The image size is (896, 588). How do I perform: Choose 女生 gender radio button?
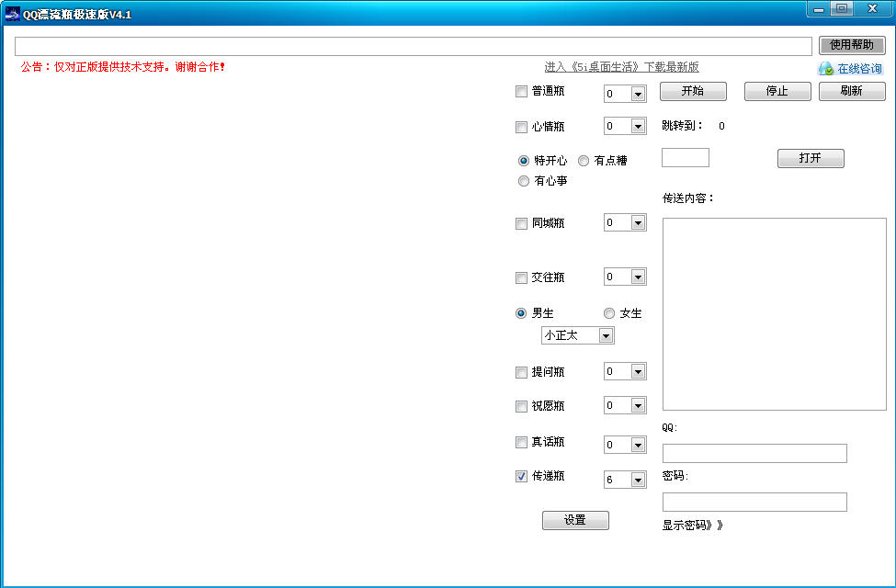point(609,313)
